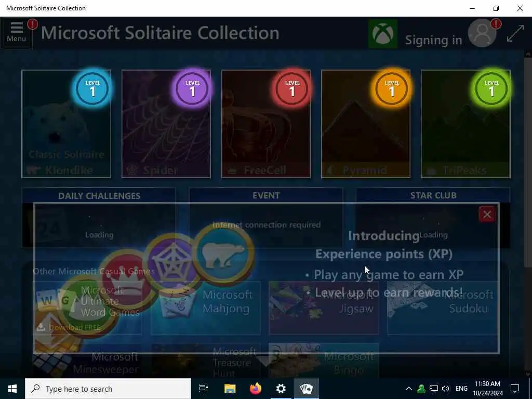Viewport: 532px width, 399px height.
Task: Click the Signing in status text
Action: pos(434,40)
